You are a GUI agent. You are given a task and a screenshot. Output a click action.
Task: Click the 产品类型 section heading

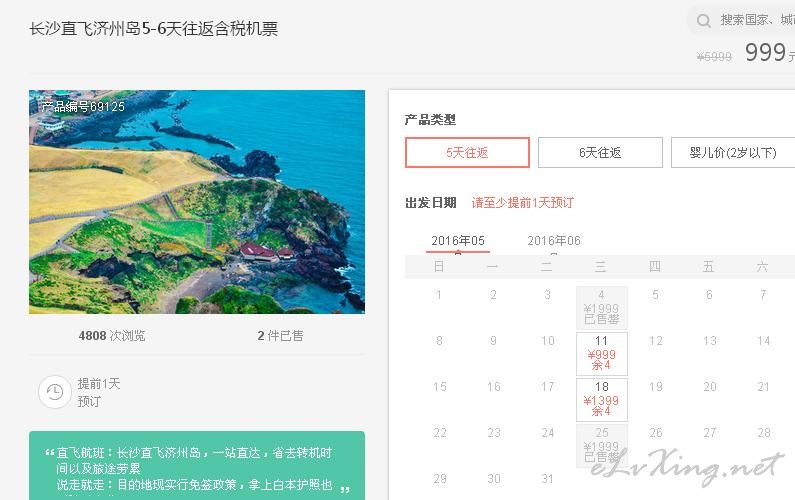(x=430, y=120)
